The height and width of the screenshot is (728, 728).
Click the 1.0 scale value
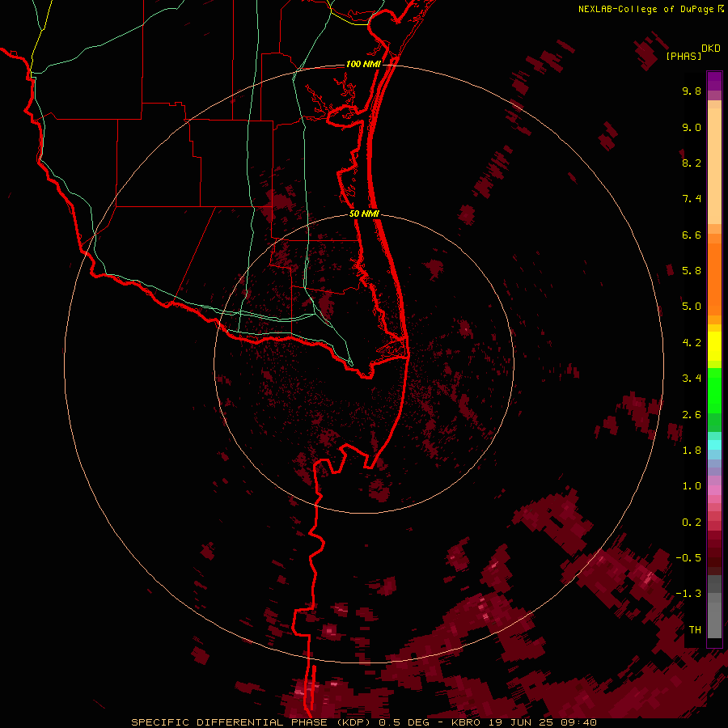pos(692,486)
